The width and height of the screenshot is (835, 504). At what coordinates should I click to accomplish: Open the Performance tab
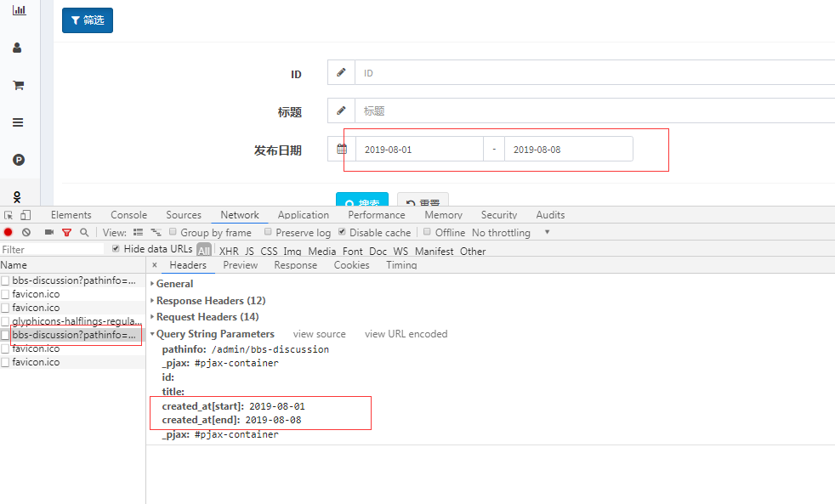[377, 215]
